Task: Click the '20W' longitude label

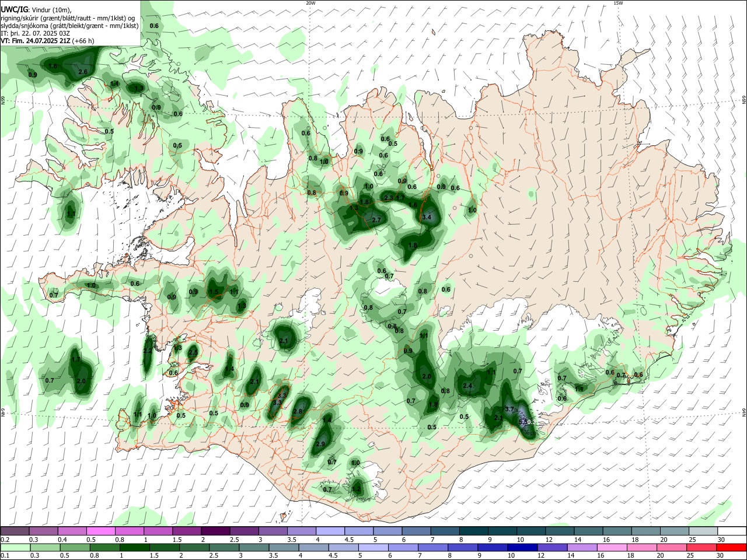Action: (x=310, y=3)
